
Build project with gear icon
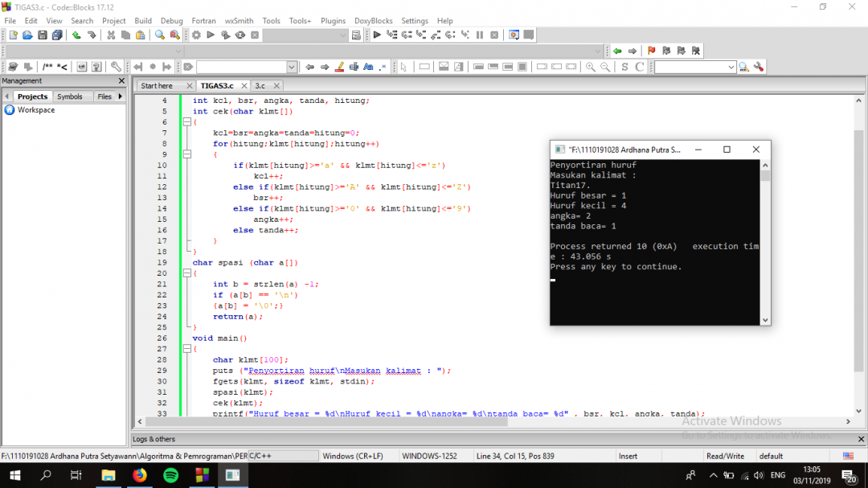coord(197,35)
